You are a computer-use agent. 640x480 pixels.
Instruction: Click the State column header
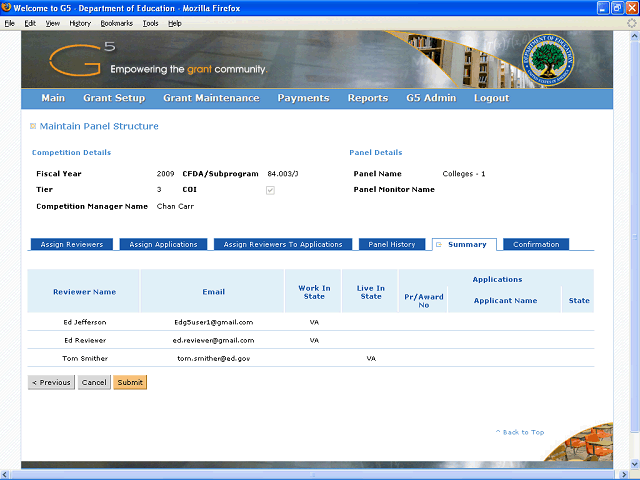pos(579,301)
